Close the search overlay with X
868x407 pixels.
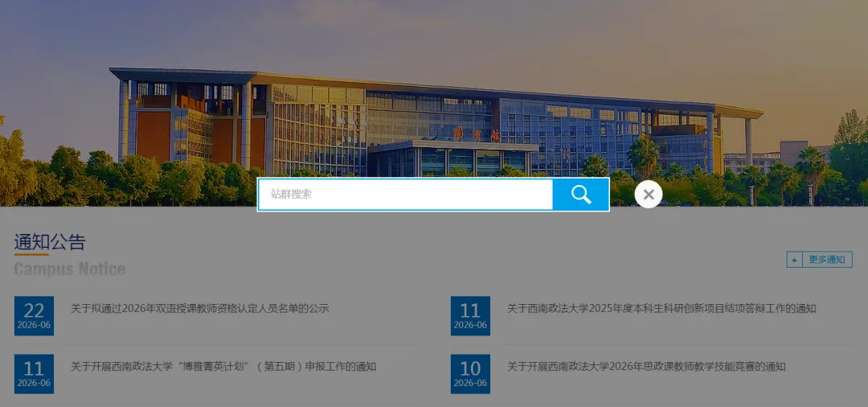pos(649,195)
